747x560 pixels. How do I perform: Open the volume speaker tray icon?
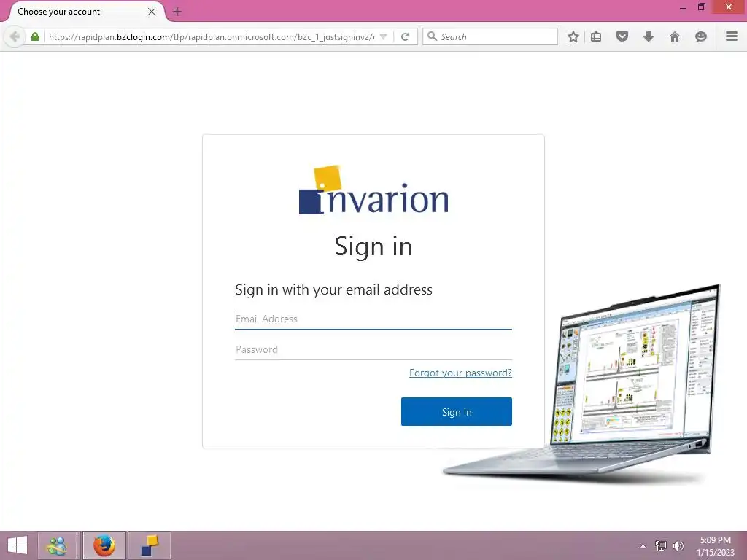click(678, 545)
